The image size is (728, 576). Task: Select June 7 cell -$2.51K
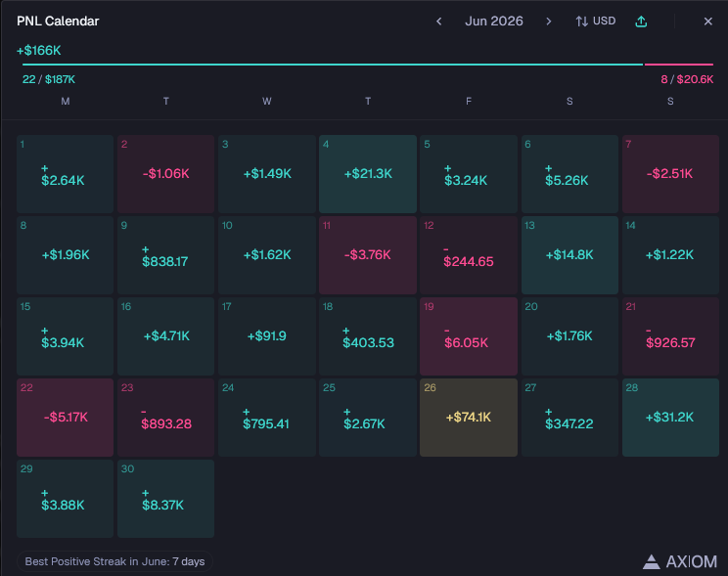670,174
